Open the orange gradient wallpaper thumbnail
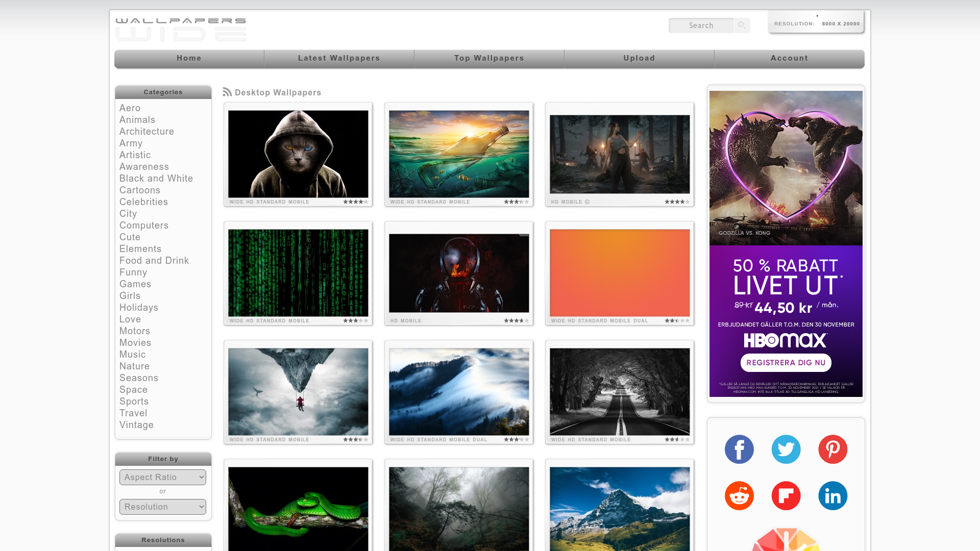 (620, 273)
